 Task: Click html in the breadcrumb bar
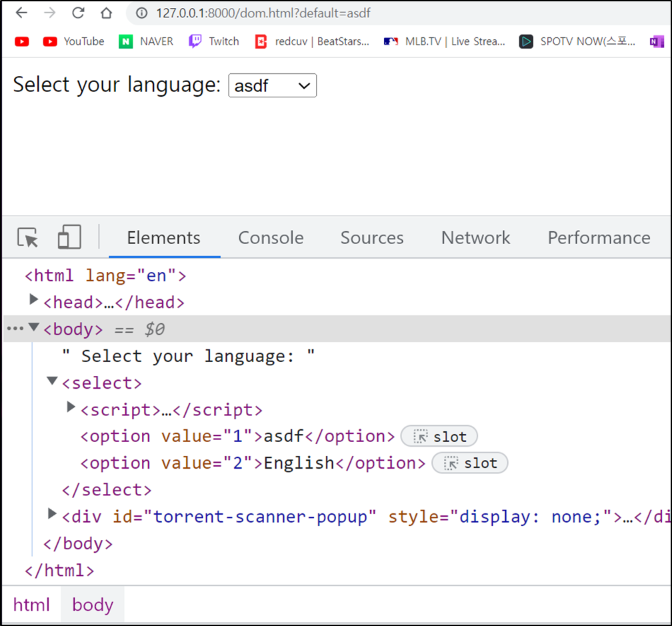[31, 605]
